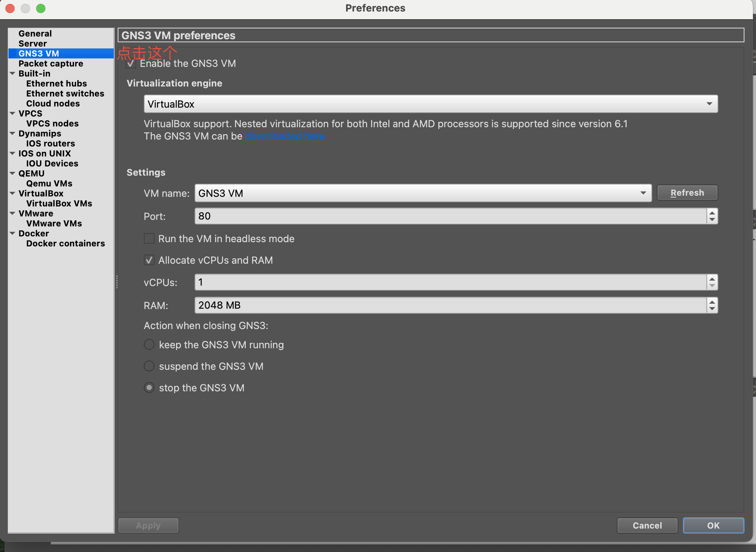Confirm preferences with OK
This screenshot has width=756, height=552.
pos(713,525)
